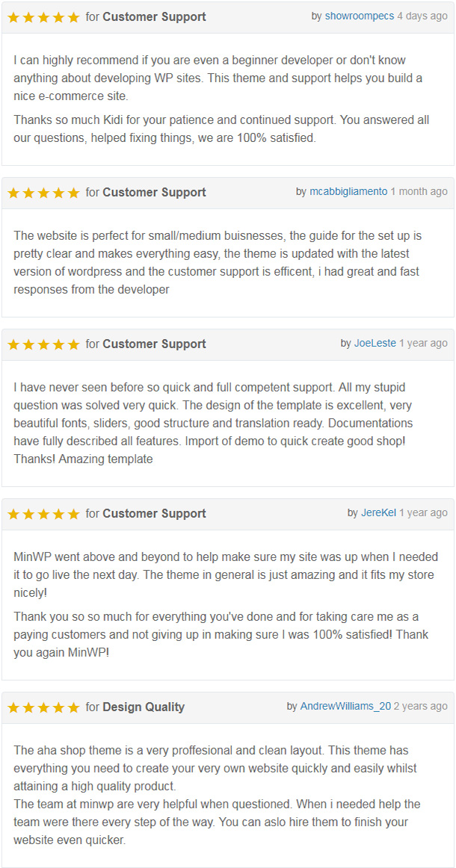Click the fourth star of AndrewWilliams_20 review
The image size is (456, 868).
(x=59, y=708)
